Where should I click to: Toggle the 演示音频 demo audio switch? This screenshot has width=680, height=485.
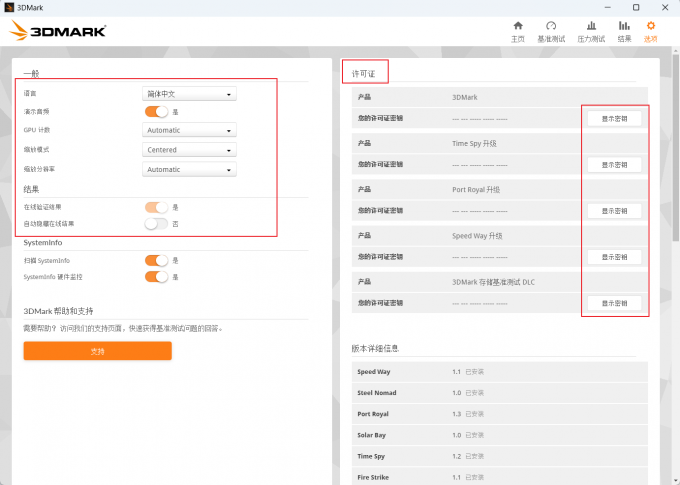point(157,111)
